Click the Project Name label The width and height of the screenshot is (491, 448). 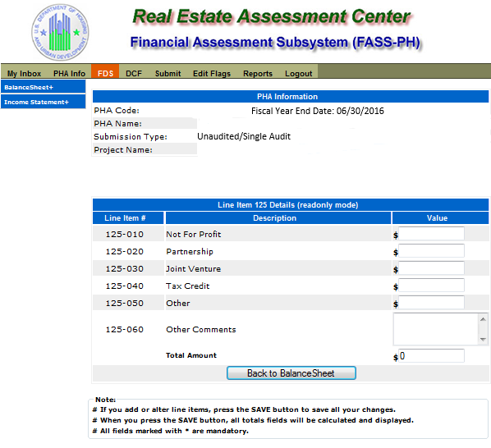tap(123, 150)
